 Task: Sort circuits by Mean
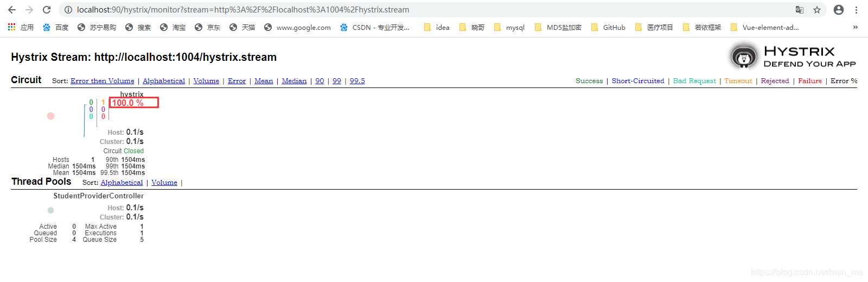264,81
